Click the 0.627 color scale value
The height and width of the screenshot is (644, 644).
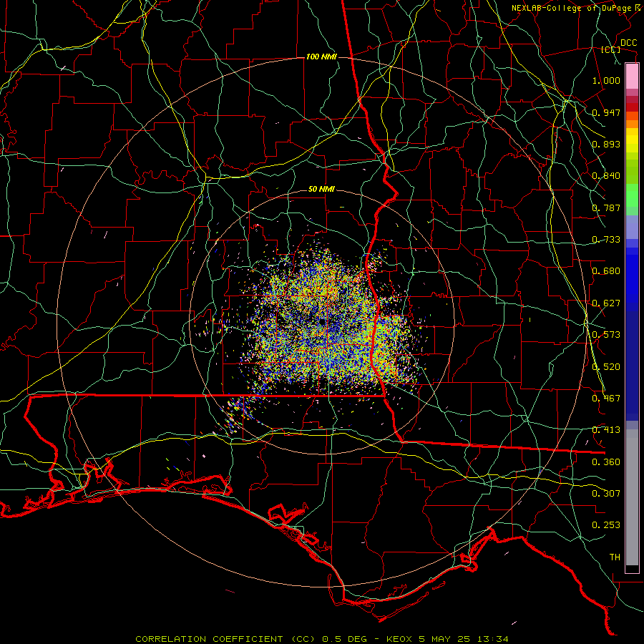tap(606, 303)
